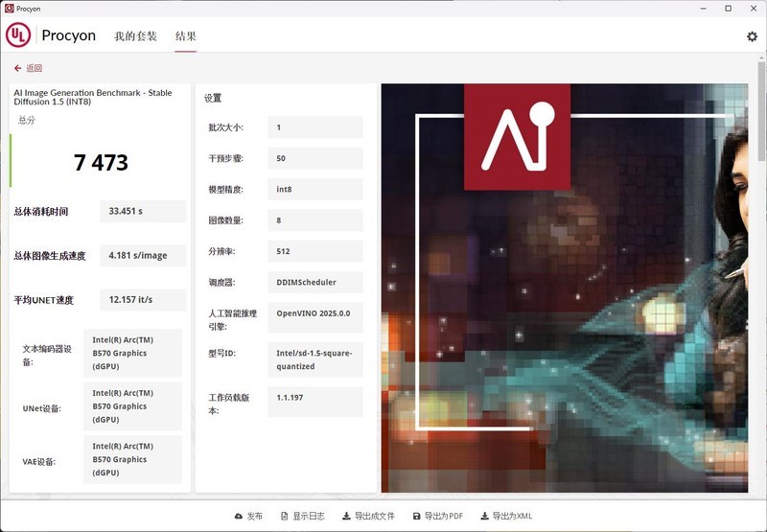
Task: Click the 总体图像生成速度 label
Action: click(50, 255)
